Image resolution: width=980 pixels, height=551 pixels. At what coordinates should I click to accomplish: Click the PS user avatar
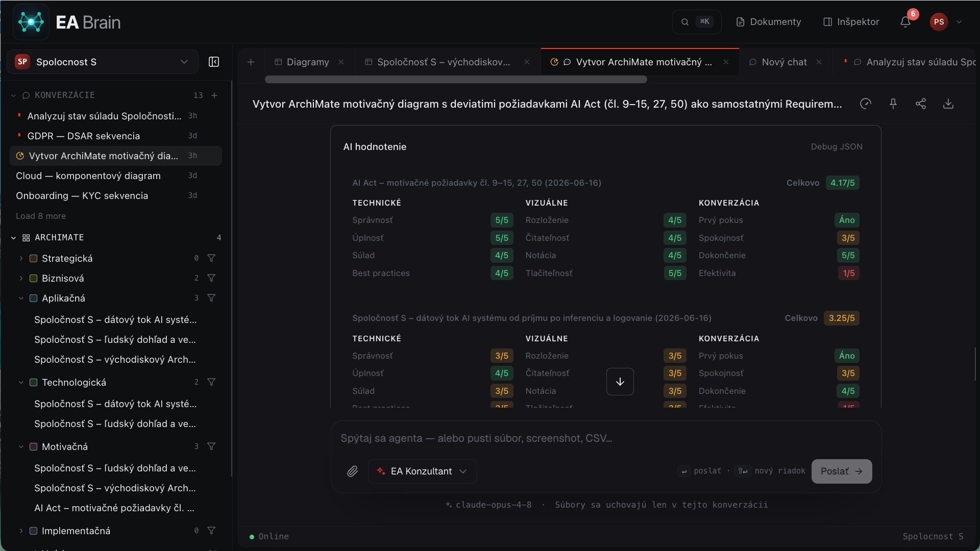tap(939, 22)
